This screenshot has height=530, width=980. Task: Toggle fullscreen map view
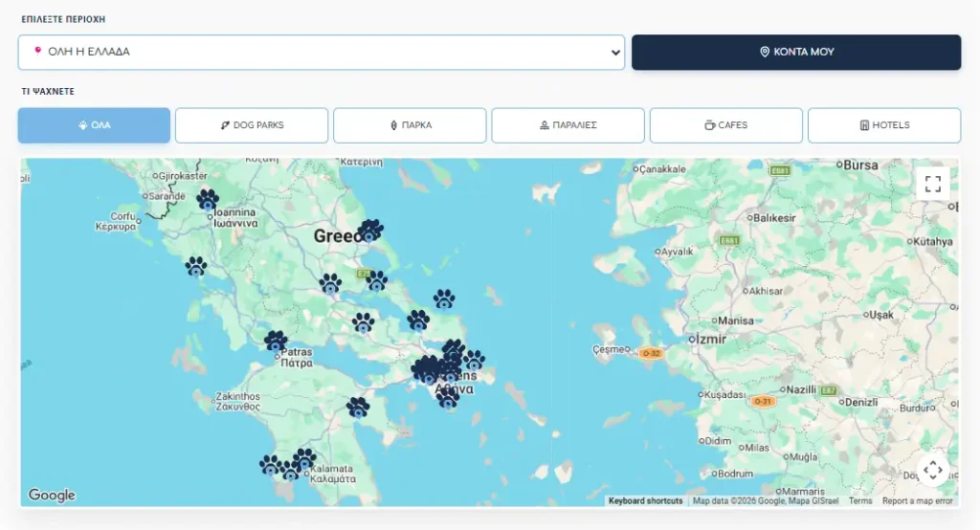pyautogui.click(x=933, y=184)
